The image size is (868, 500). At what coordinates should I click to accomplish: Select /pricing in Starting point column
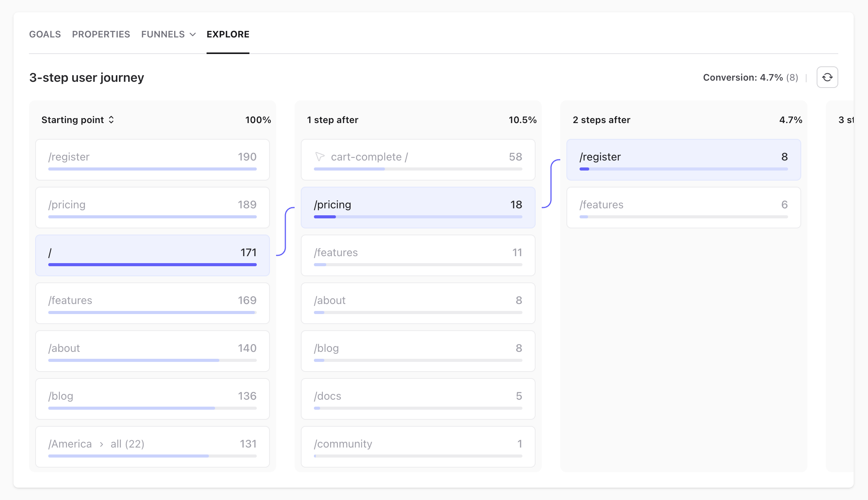click(152, 207)
